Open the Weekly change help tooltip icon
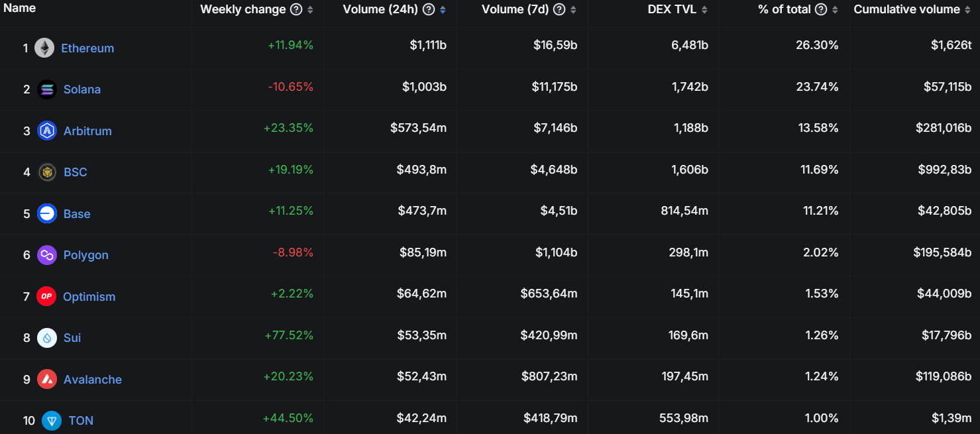 (296, 9)
